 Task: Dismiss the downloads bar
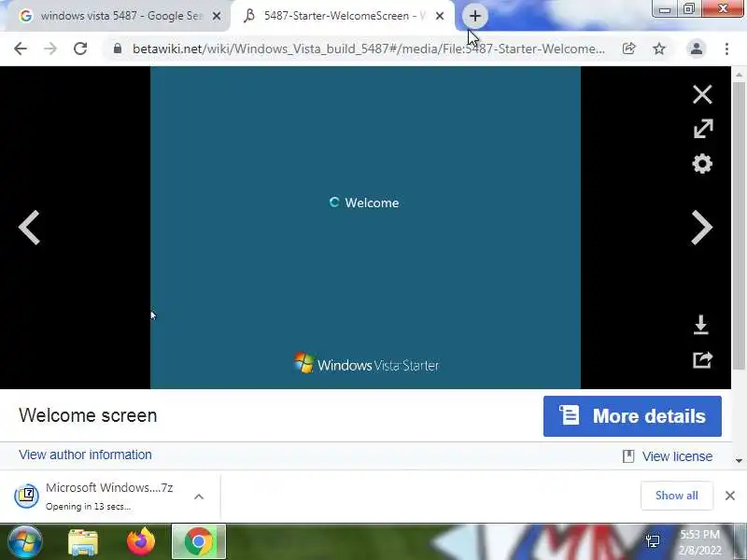point(730,496)
